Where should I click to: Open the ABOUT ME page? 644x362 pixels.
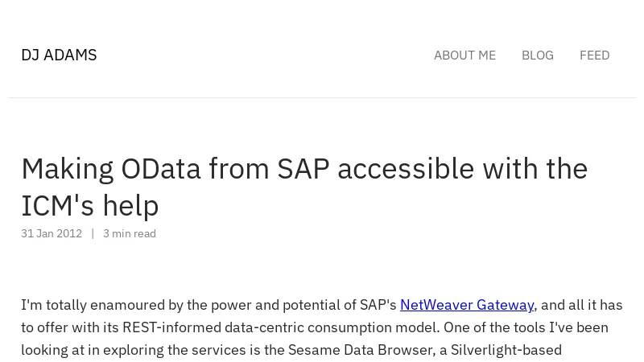tap(464, 56)
